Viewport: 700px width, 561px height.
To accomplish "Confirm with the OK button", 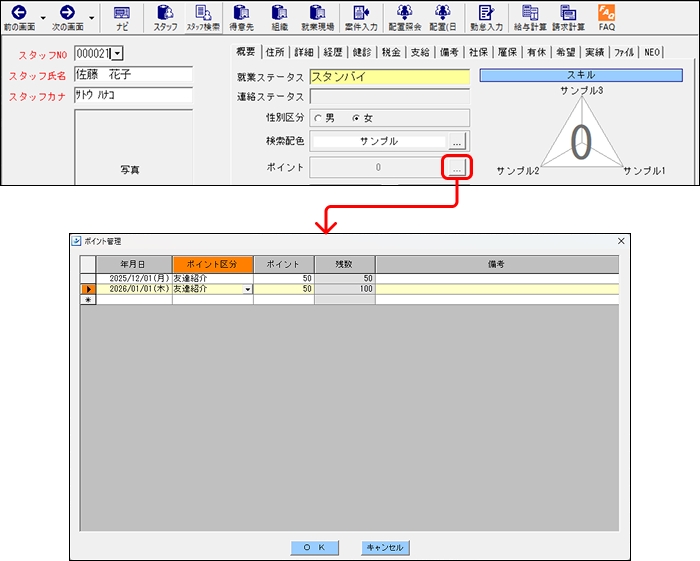I will 314,547.
